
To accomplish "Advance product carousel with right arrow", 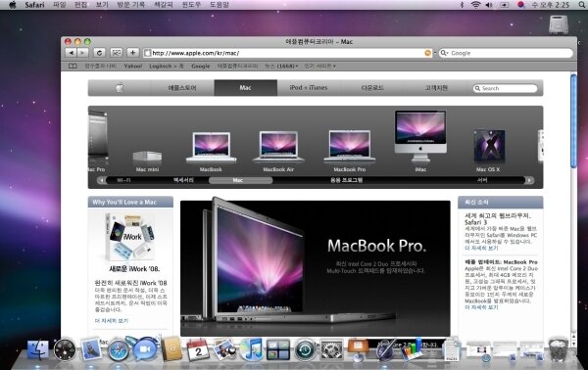I will [x=529, y=180].
